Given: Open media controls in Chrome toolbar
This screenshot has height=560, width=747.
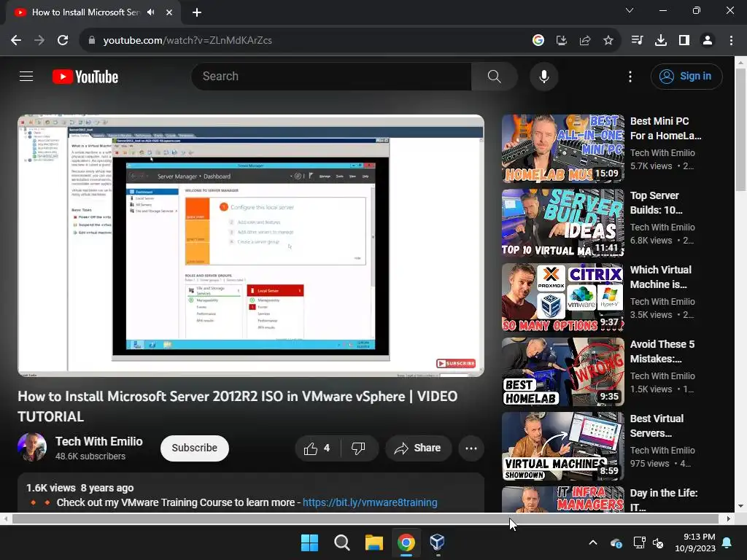Looking at the screenshot, I should [637, 41].
